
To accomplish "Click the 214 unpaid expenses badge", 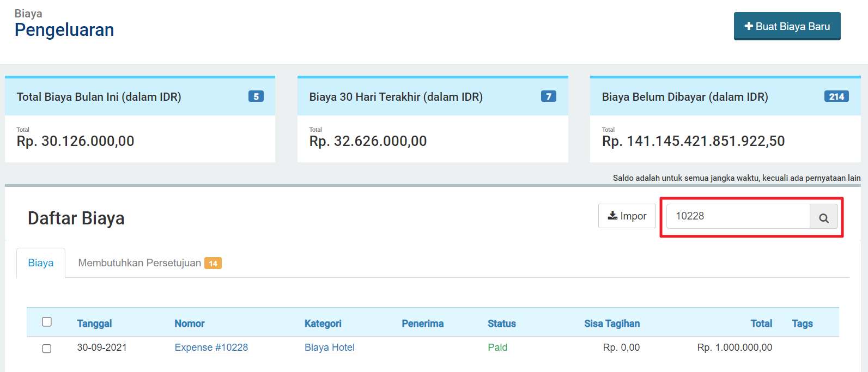I will [x=836, y=96].
